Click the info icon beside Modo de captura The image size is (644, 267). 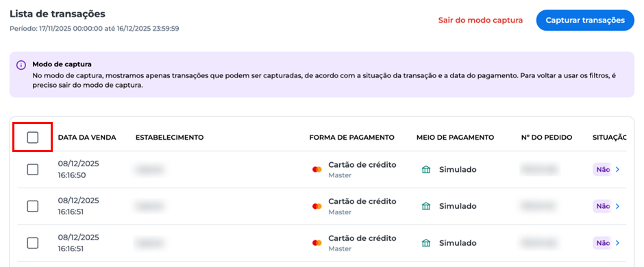tap(21, 65)
